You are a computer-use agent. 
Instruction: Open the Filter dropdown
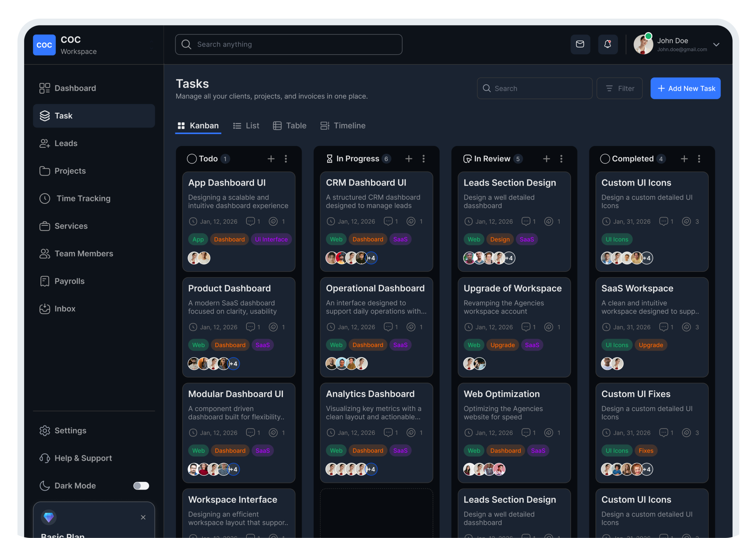[619, 88]
